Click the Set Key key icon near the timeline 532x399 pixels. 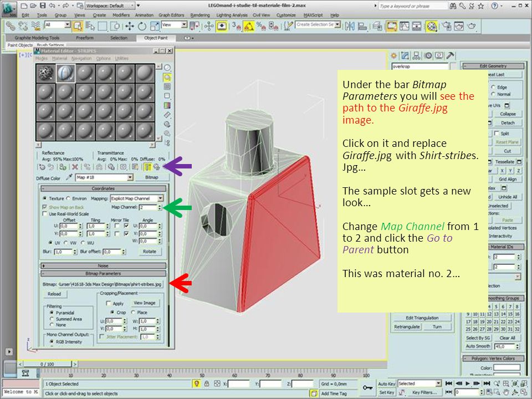(x=367, y=387)
